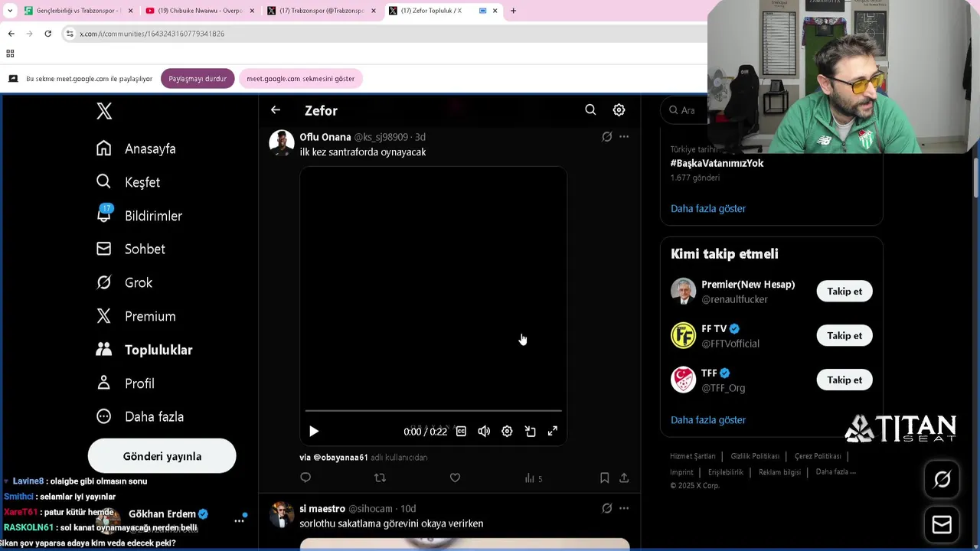Screen dimensions: 980x551
Task: Open si maestro's profile avatar
Action: tap(282, 515)
